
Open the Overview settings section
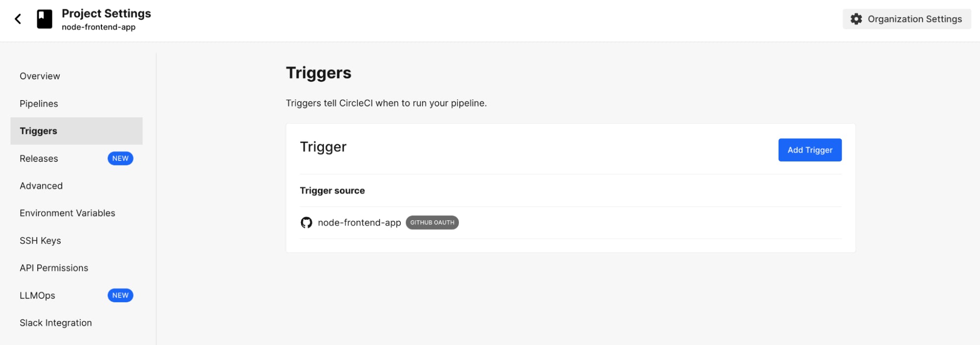pyautogui.click(x=40, y=76)
